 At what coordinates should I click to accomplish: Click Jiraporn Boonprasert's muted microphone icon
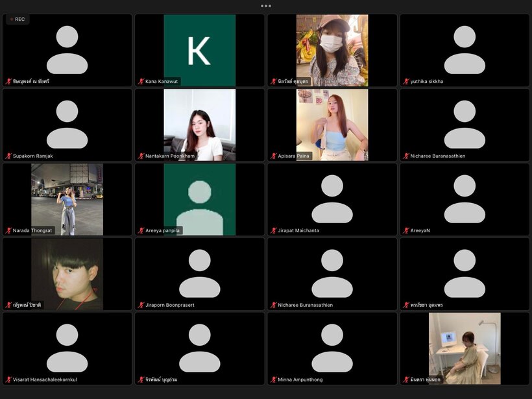pos(141,306)
